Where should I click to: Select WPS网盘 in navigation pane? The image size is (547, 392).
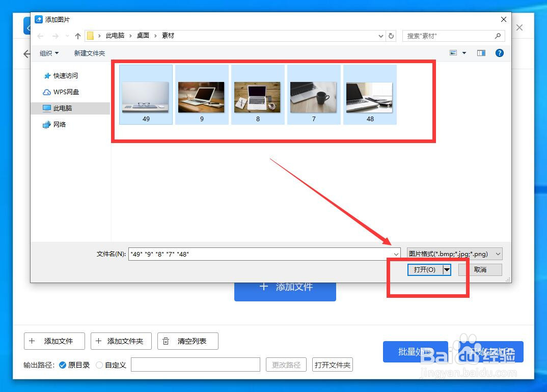[66, 92]
